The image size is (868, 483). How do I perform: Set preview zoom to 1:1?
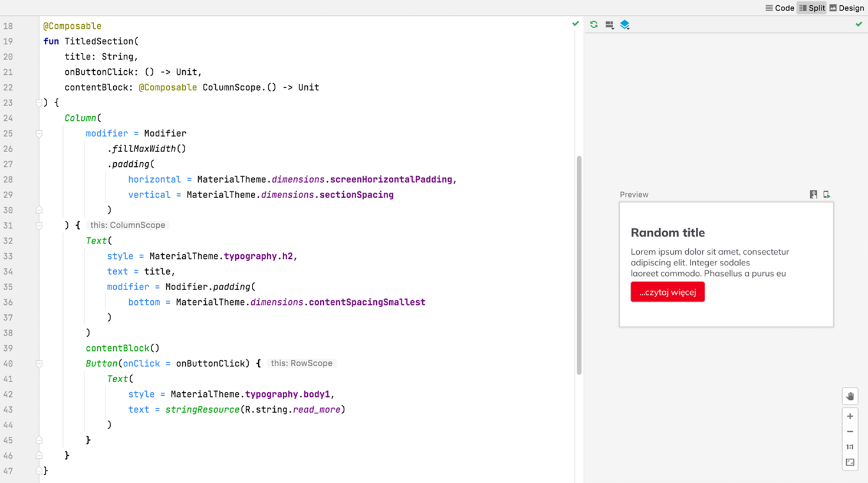pos(850,447)
